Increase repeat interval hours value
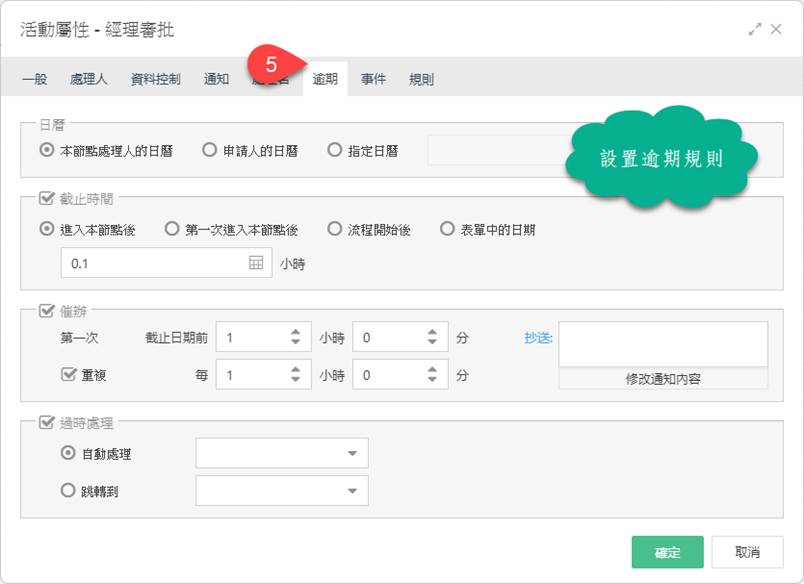The height and width of the screenshot is (584, 804). 295,370
